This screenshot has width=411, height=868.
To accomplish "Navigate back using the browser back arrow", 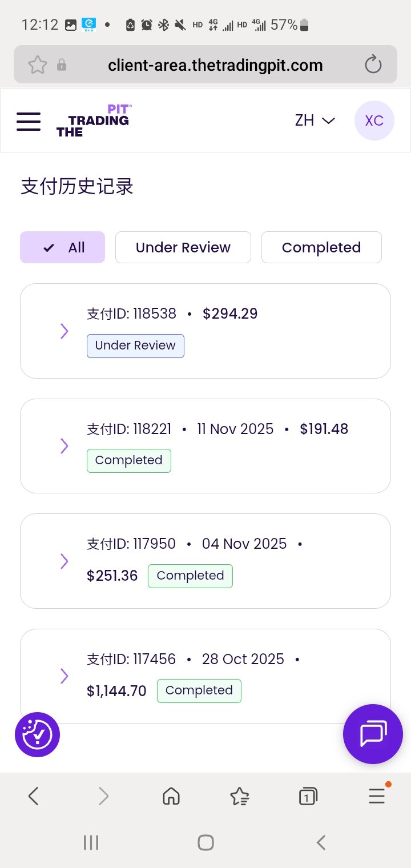I will click(x=34, y=795).
